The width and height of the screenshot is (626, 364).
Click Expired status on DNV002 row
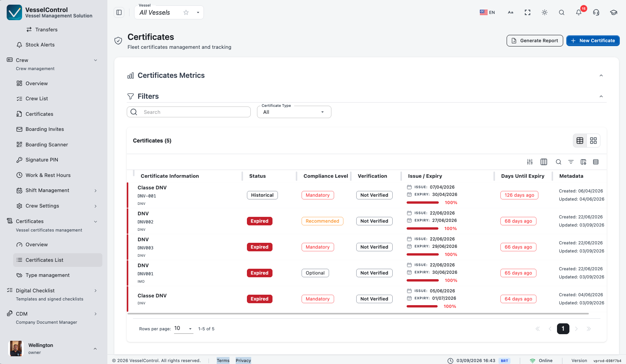[260, 221]
